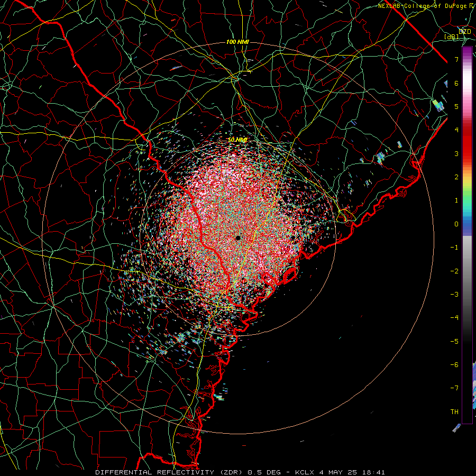Screen dimensions: 476x476
Task: Click the 7 value on color scale
Action: (x=456, y=59)
